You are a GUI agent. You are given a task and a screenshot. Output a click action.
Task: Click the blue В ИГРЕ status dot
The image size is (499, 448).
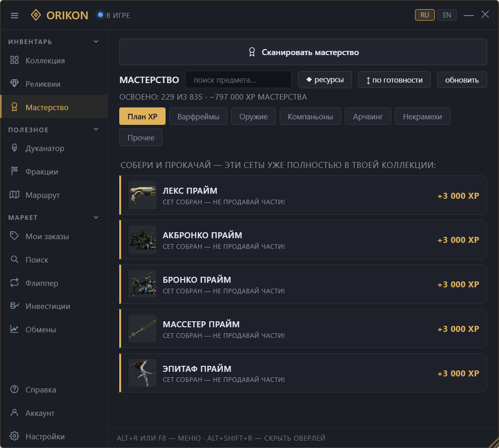(x=100, y=15)
